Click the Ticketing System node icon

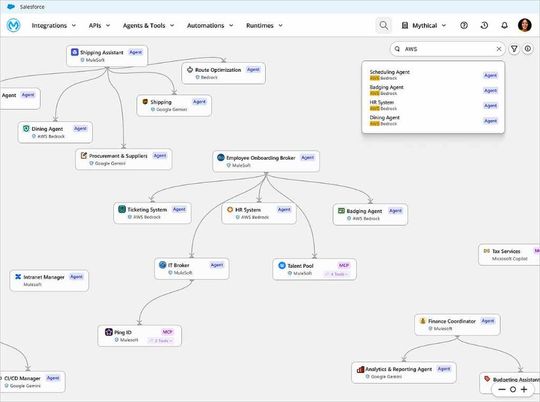122,209
